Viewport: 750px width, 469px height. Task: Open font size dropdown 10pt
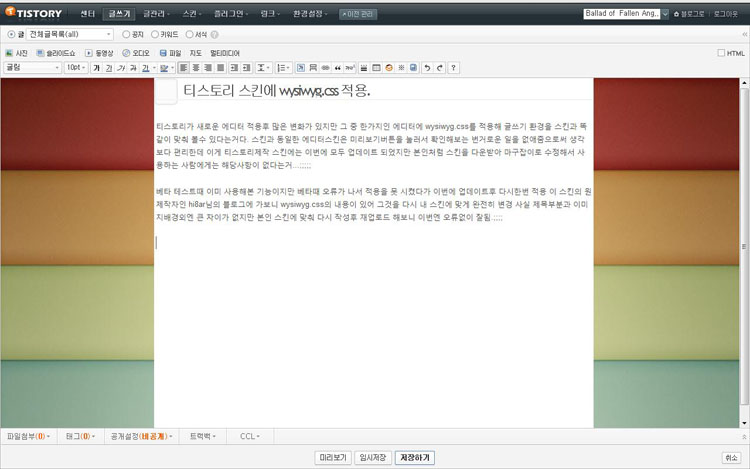[76, 68]
